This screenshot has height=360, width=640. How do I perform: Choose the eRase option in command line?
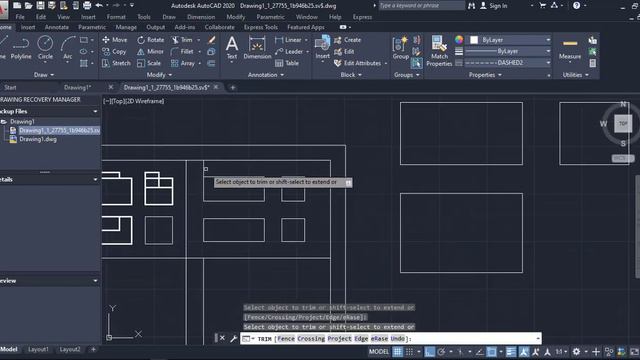coord(379,338)
